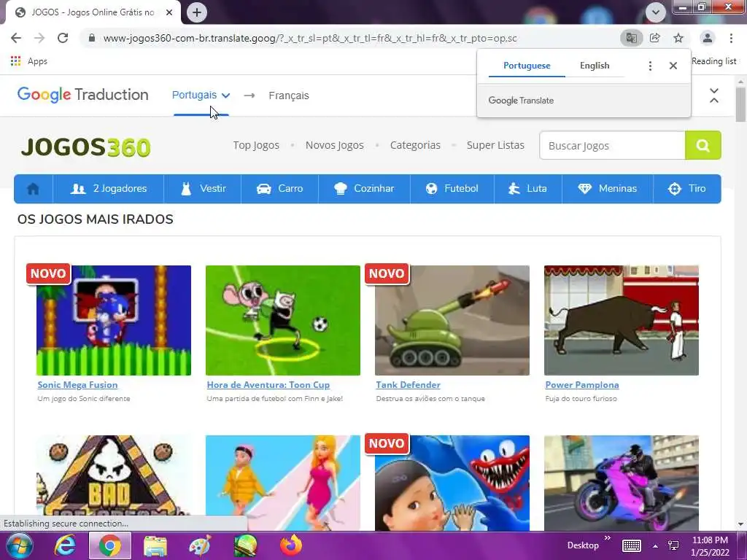Click the Bad Ice Cream game thumbnail

[114, 475]
